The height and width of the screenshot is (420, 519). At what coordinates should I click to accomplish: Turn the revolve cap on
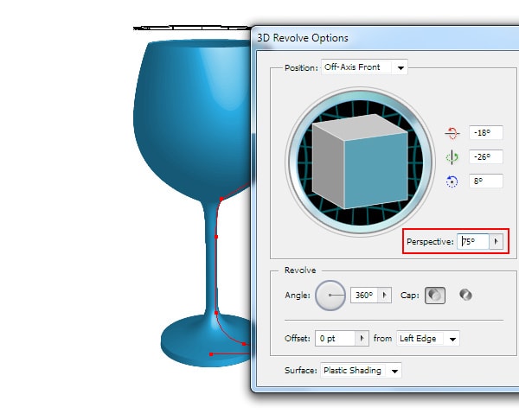point(434,296)
